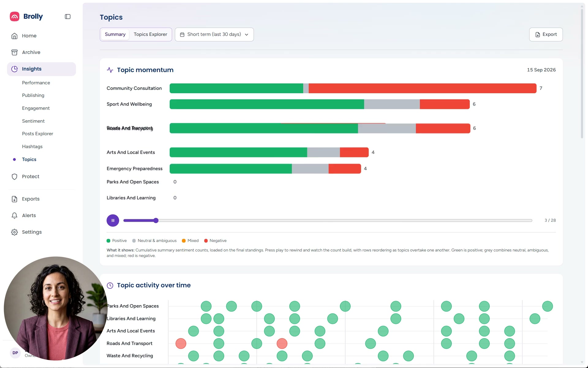The height and width of the screenshot is (368, 588).
Task: Click the Protect shield icon
Action: point(14,177)
